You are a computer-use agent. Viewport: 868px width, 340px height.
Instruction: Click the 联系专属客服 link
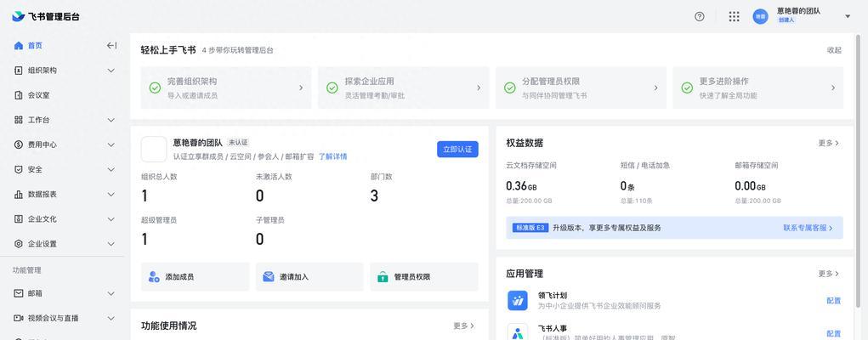point(808,228)
